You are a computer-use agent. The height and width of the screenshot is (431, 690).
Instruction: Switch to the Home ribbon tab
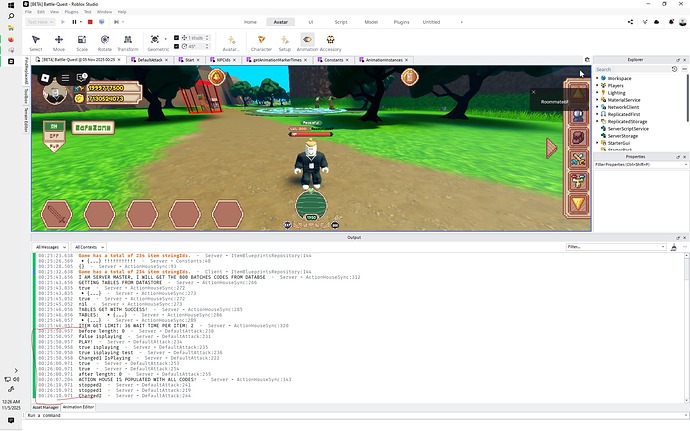(x=250, y=22)
